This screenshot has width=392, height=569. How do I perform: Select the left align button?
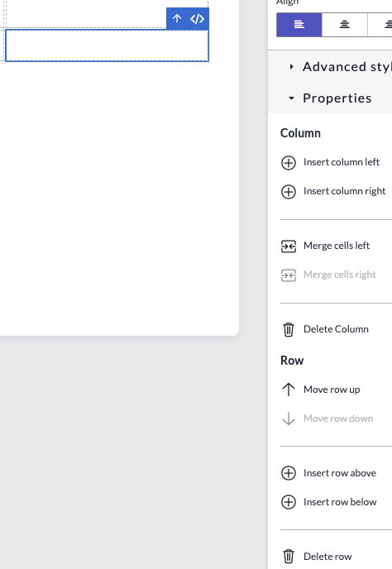pyautogui.click(x=299, y=25)
